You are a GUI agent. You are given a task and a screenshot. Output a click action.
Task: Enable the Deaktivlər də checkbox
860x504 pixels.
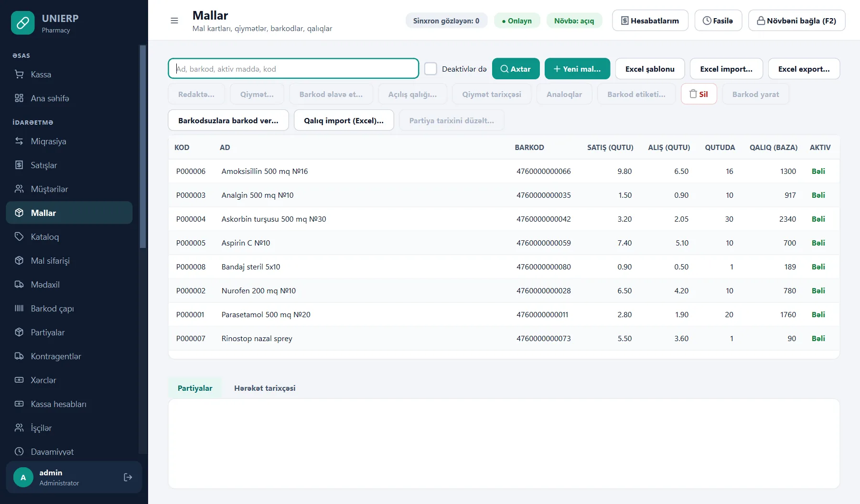430,69
